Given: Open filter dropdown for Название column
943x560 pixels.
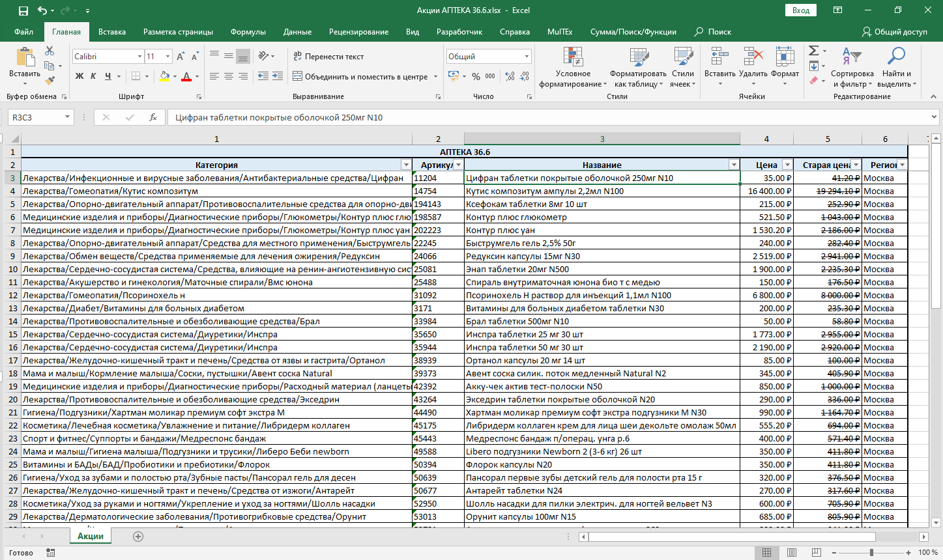Looking at the screenshot, I should coord(734,165).
